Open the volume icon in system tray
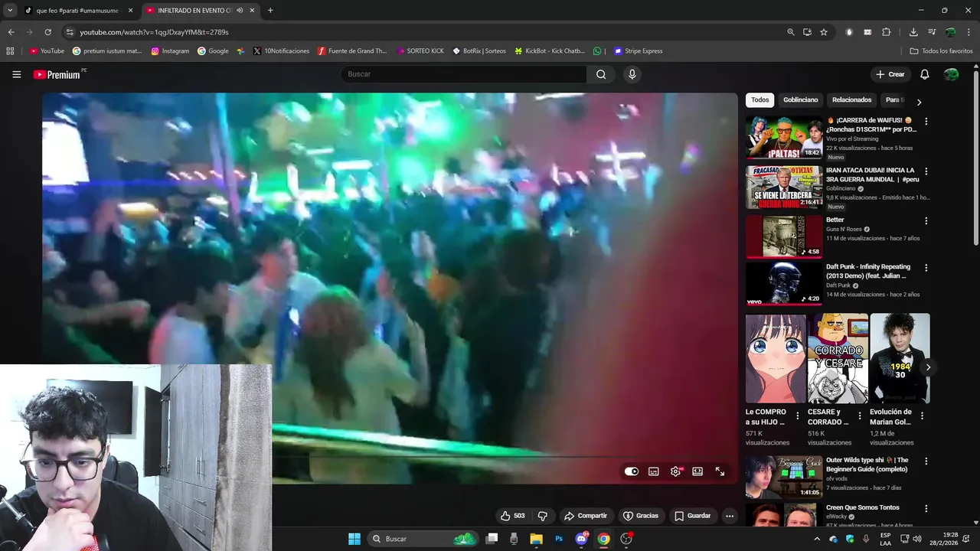 pos(917,539)
